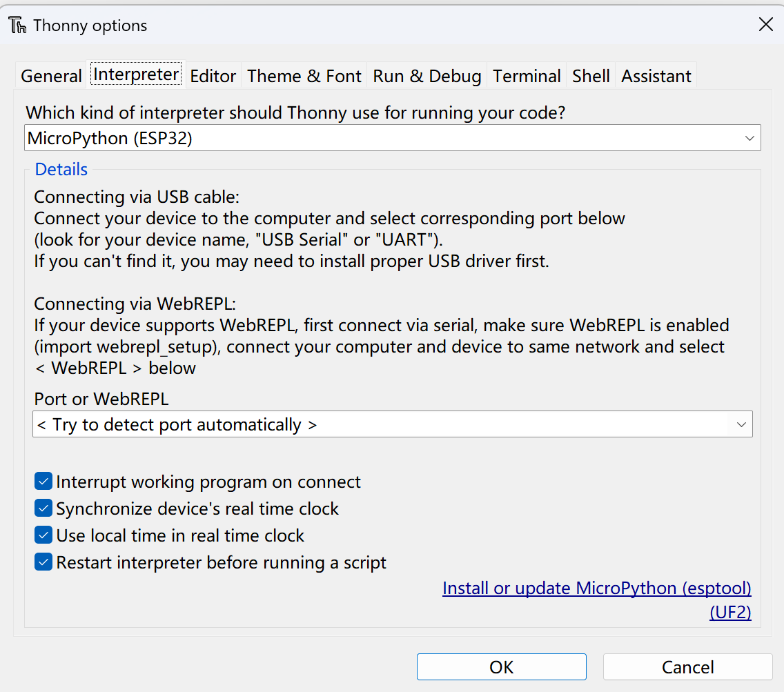The height and width of the screenshot is (692, 784).
Task: Open the Terminal settings tab
Action: [527, 76]
